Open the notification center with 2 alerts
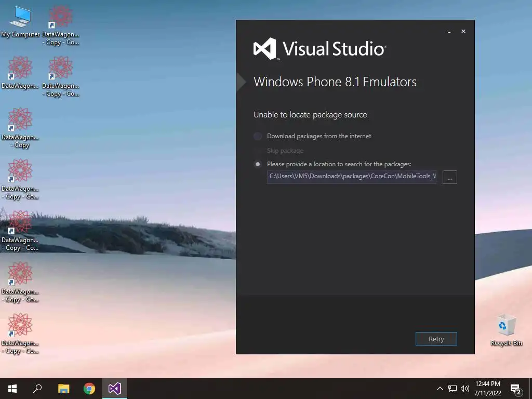This screenshot has height=399, width=532. 516,389
